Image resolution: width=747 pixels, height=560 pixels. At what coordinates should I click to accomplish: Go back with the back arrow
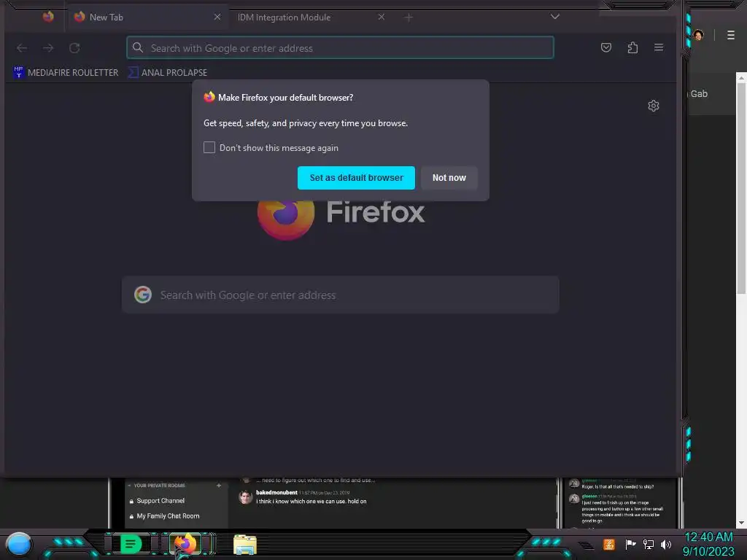[22, 48]
